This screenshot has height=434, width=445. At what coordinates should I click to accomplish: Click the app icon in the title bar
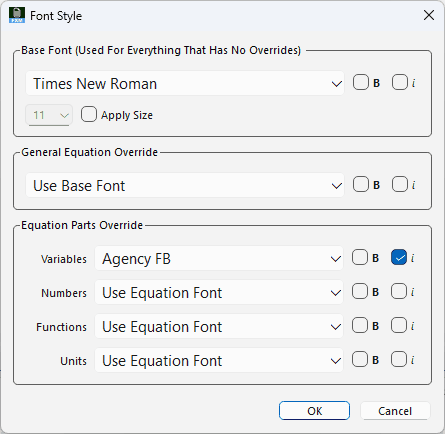pos(17,15)
